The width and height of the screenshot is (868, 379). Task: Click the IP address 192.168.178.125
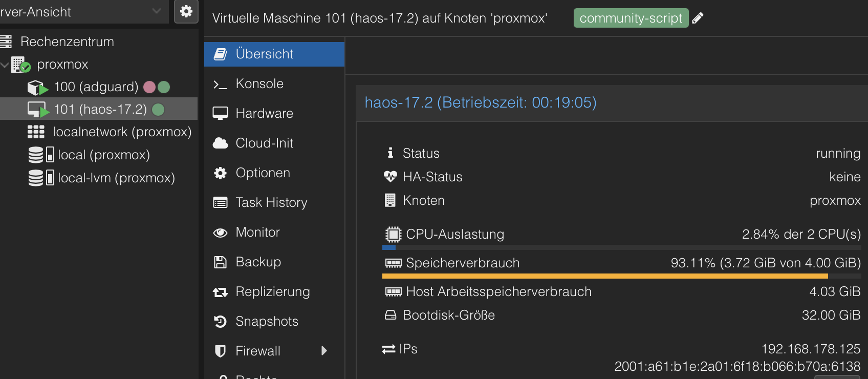(811, 349)
